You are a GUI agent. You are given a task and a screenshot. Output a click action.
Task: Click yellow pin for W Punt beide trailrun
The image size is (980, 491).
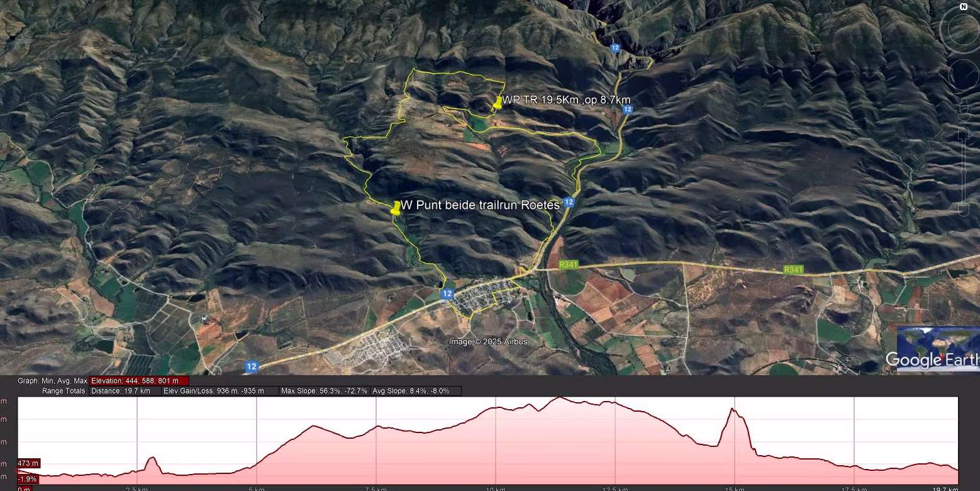pyautogui.click(x=396, y=208)
